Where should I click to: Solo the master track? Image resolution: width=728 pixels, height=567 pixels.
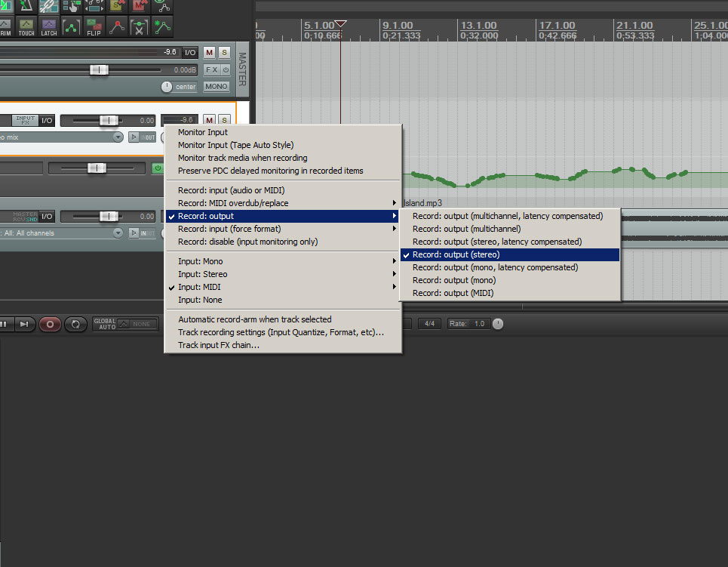click(224, 53)
